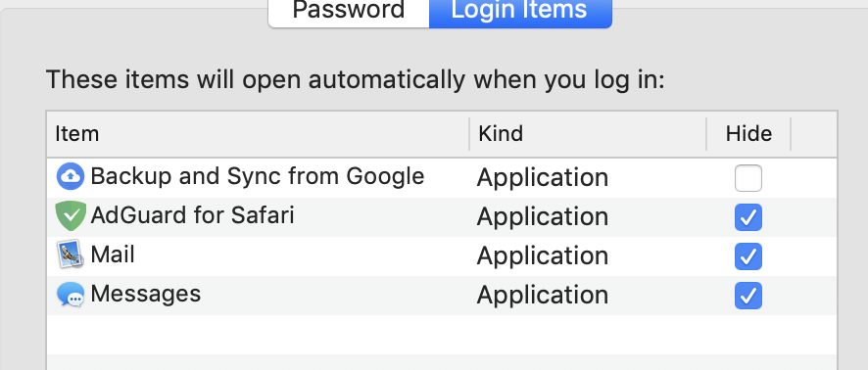Click the Backup and Sync cloud icon

pos(71,177)
